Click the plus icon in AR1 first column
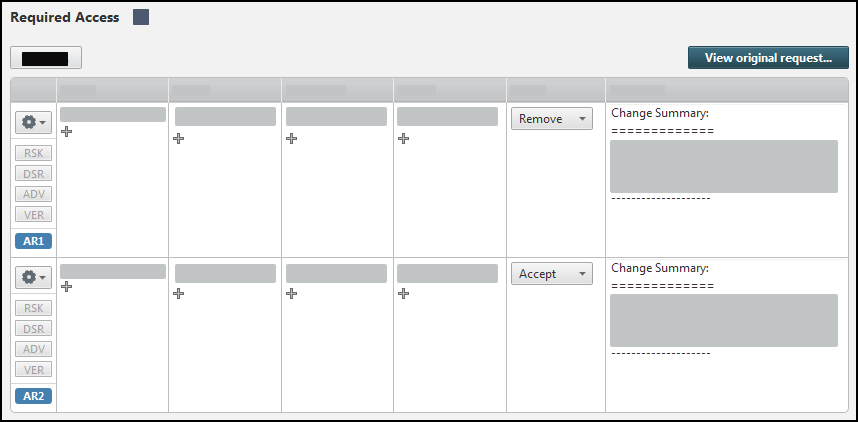 (67, 132)
